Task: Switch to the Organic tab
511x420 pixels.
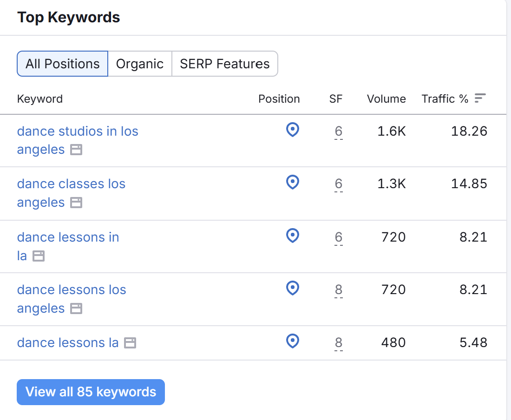Action: click(x=140, y=64)
